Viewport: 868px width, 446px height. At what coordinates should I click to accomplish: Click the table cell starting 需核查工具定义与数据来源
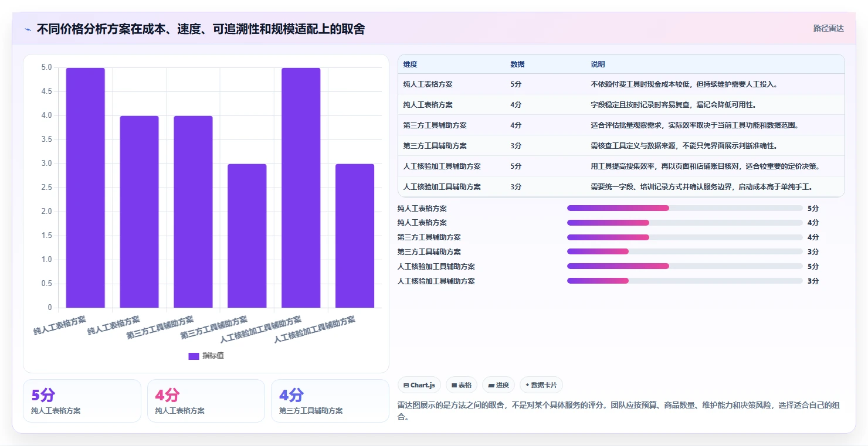pyautogui.click(x=714, y=146)
